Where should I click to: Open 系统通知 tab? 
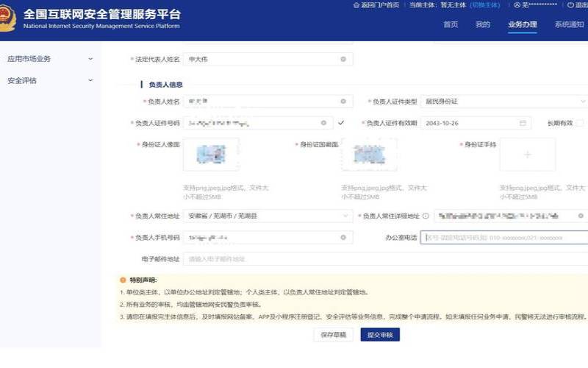point(569,25)
